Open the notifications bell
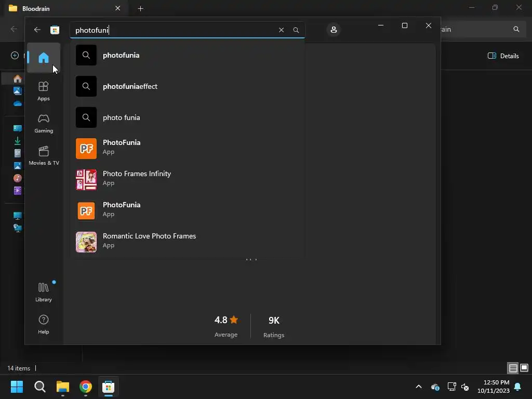 coord(518,387)
